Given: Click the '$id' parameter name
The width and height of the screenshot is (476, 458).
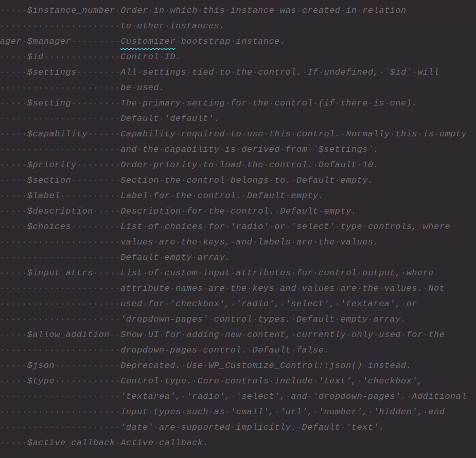Looking at the screenshot, I should pyautogui.click(x=35, y=57).
